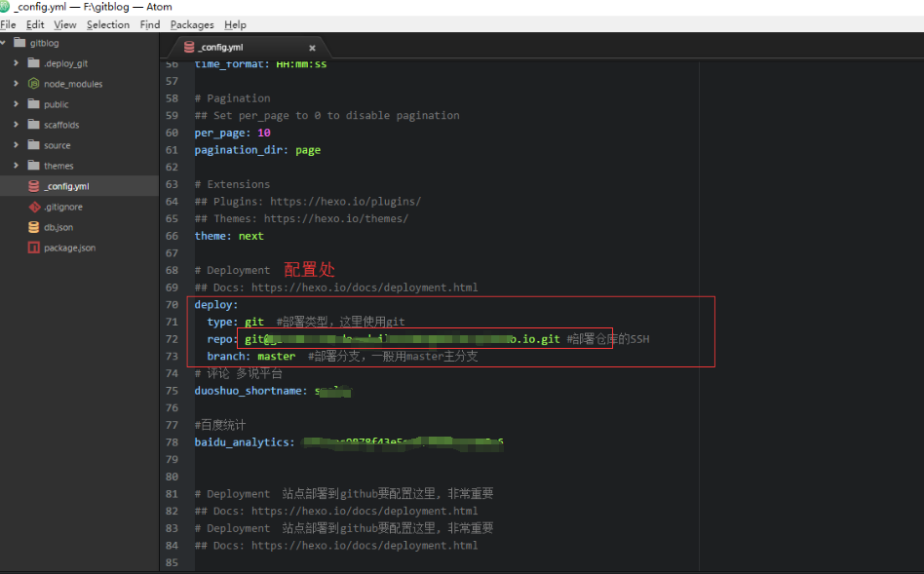Click the db.json database icon
924x574 pixels.
(x=33, y=227)
